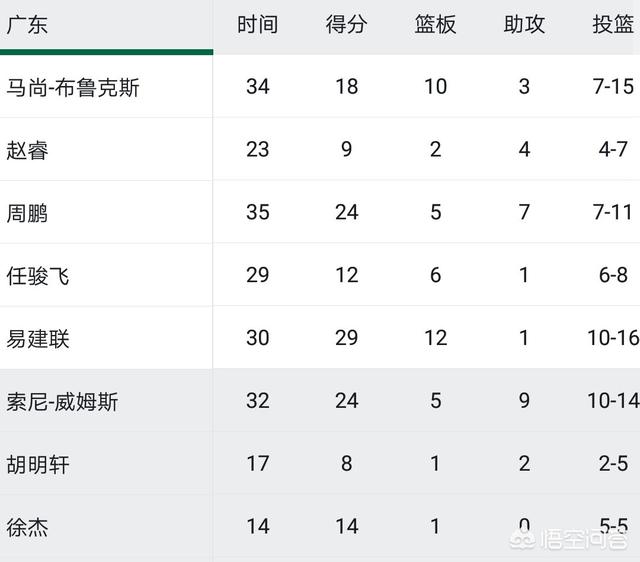This screenshot has height=562, width=640.
Task: Open player 赵睿 profile
Action: click(27, 150)
